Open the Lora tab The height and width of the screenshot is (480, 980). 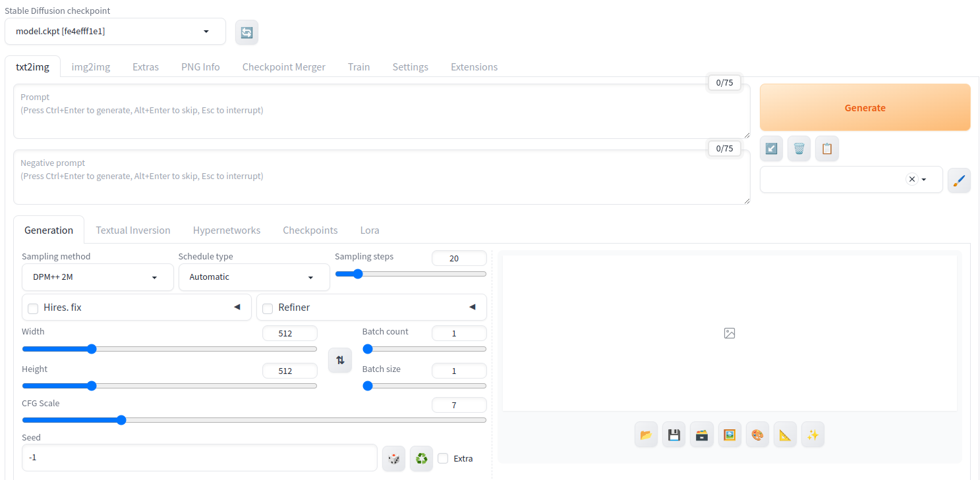369,230
